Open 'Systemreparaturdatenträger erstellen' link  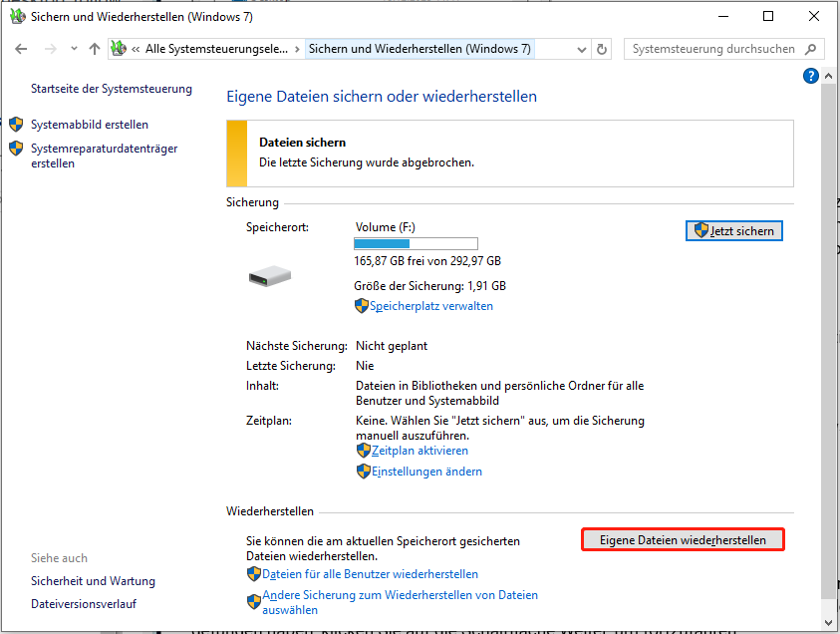tap(104, 156)
